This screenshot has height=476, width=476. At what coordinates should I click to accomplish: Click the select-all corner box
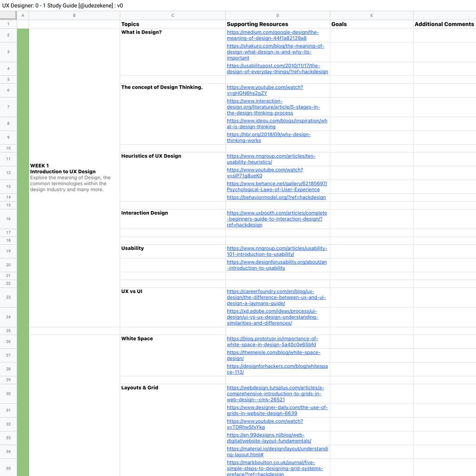pyautogui.click(x=8, y=16)
